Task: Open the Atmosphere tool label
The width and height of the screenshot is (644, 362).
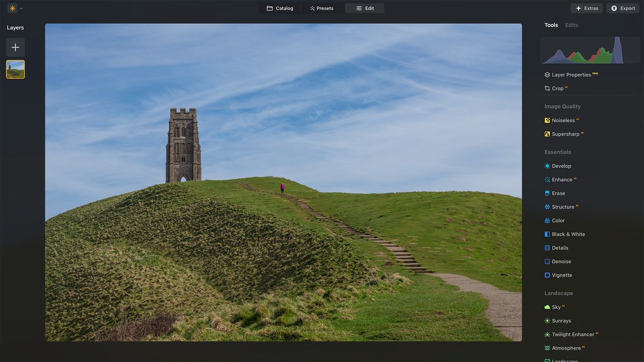Action: pyautogui.click(x=567, y=348)
